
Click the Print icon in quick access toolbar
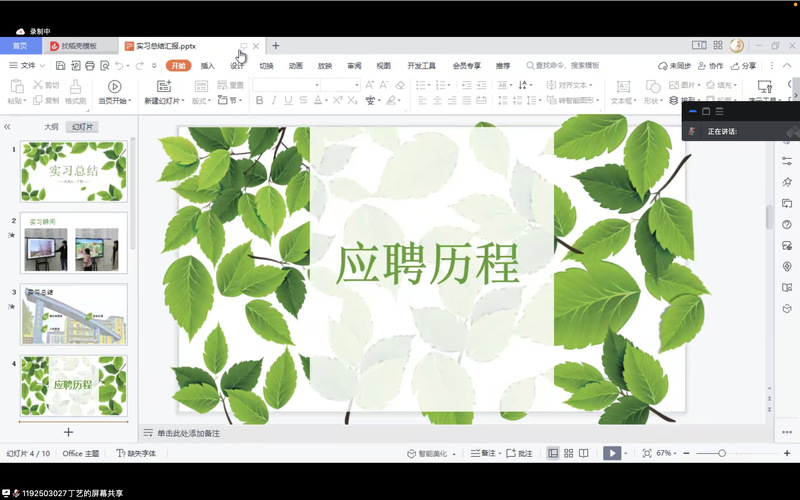click(x=90, y=65)
